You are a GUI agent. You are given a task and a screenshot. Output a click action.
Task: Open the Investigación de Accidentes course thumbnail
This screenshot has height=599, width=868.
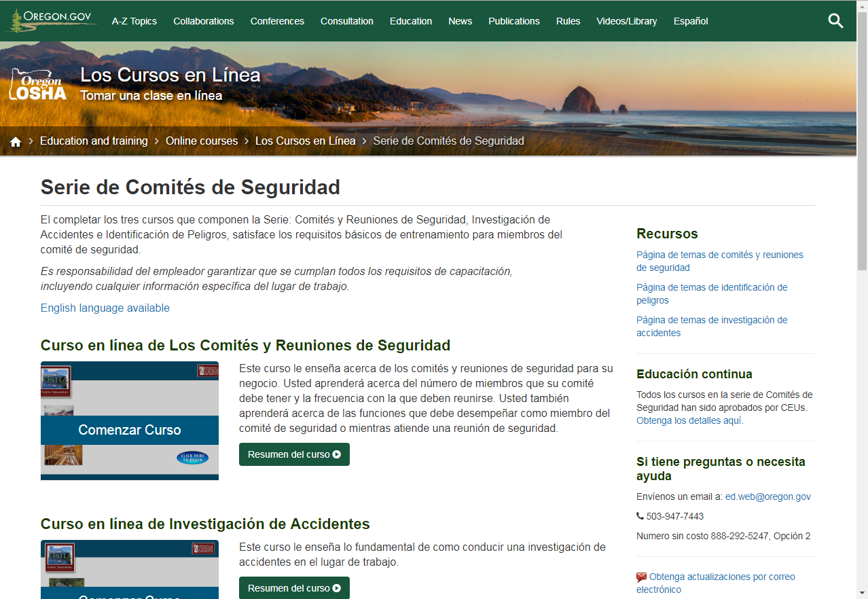coord(130,570)
